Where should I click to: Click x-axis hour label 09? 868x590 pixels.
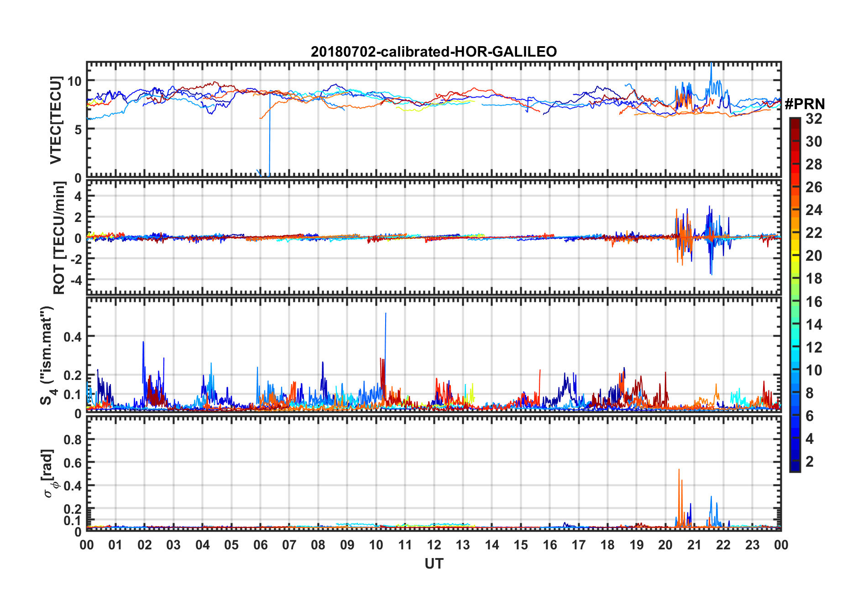347,545
